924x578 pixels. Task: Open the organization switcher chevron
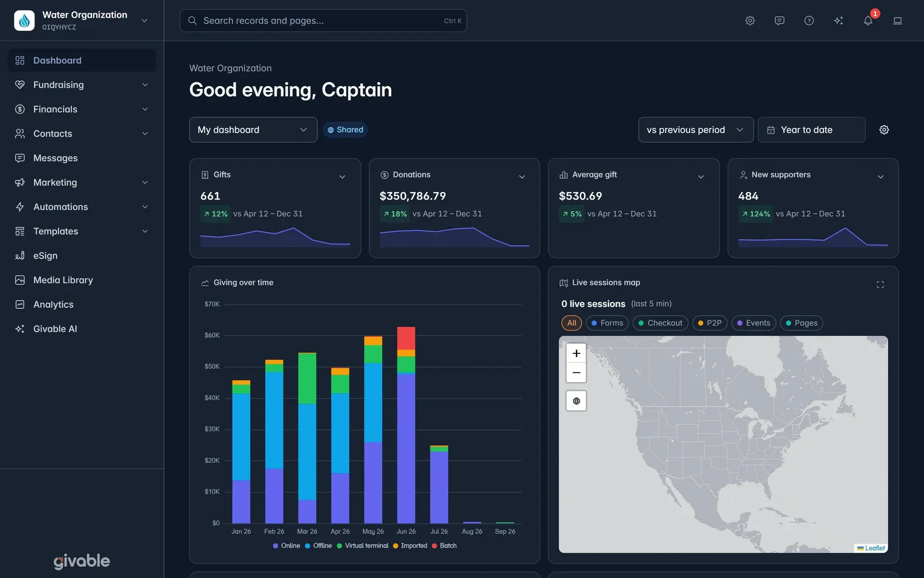point(144,20)
